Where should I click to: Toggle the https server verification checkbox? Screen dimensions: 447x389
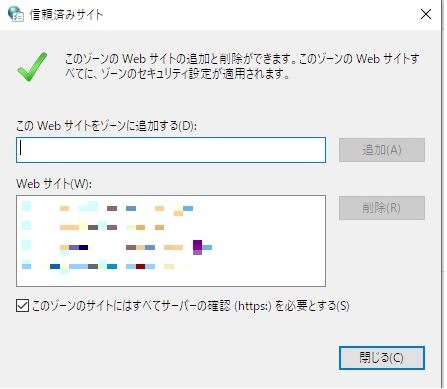pyautogui.click(x=22, y=306)
